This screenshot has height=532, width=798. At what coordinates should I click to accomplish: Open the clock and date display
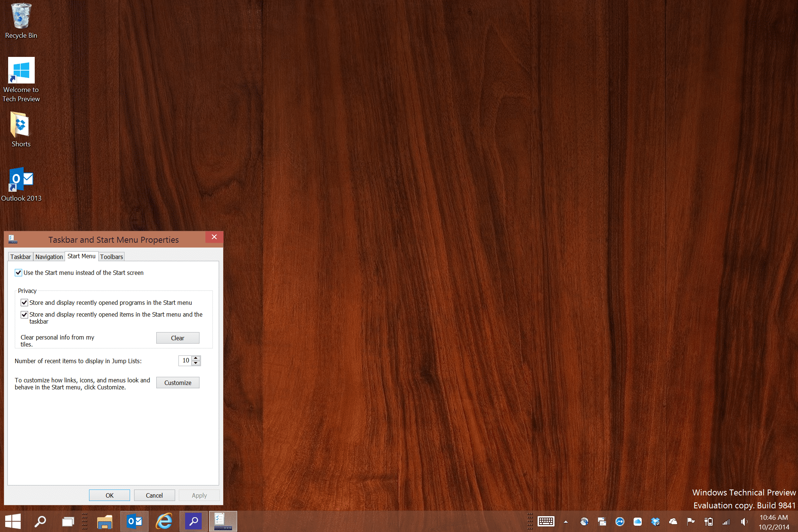coord(774,522)
